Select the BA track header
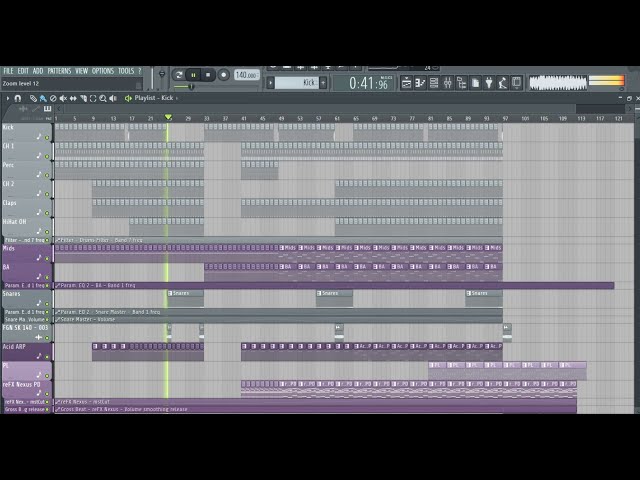Viewport: 640px width, 480px height. pos(27,271)
